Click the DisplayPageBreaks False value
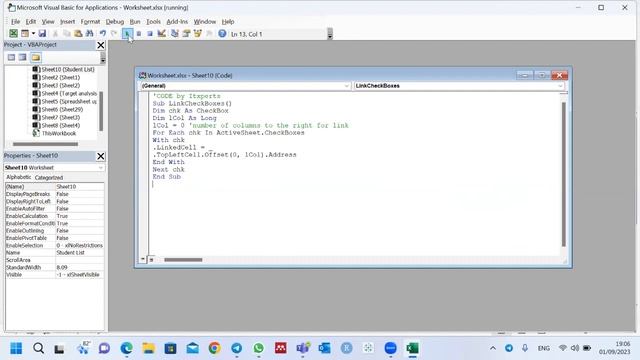 coord(80,194)
